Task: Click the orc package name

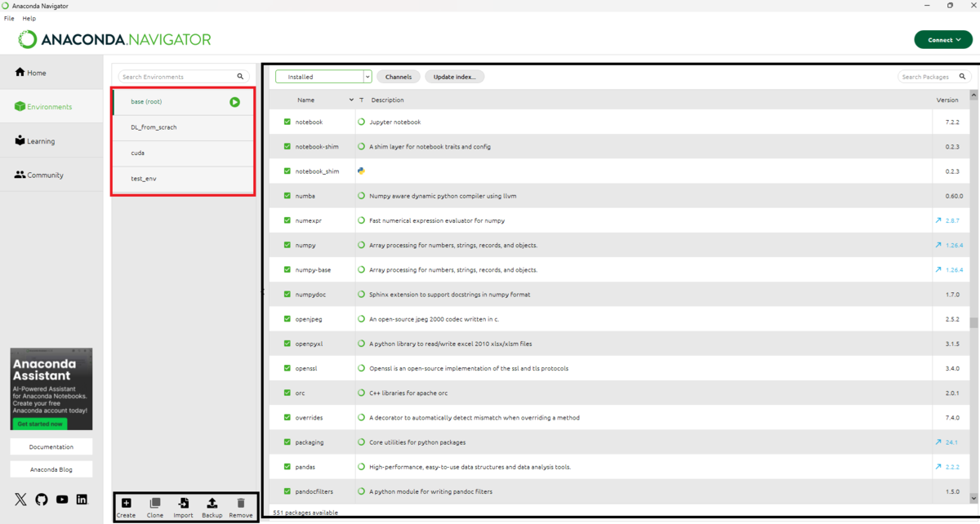Action: [x=300, y=393]
